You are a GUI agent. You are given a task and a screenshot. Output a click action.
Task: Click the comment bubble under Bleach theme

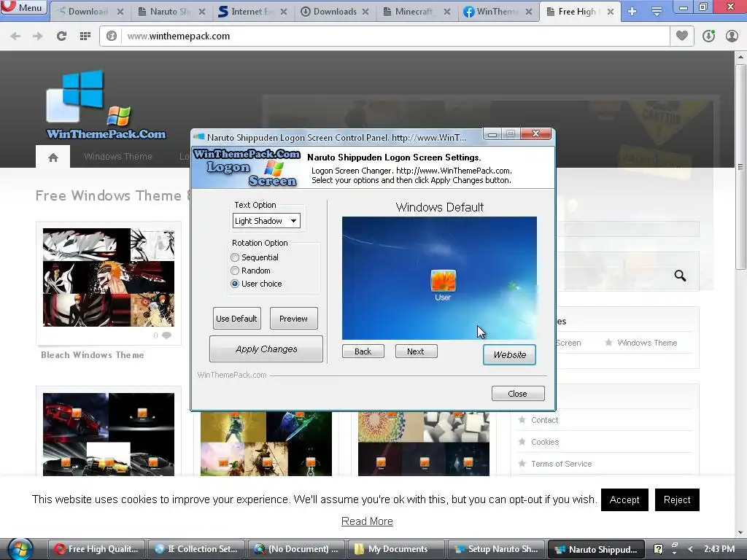[166, 335]
